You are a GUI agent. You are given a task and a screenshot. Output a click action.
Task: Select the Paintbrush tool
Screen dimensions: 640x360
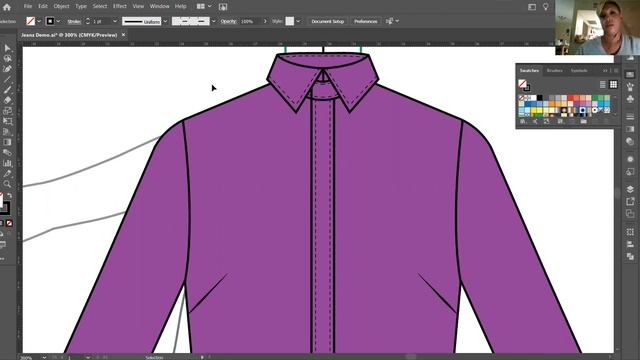7,90
